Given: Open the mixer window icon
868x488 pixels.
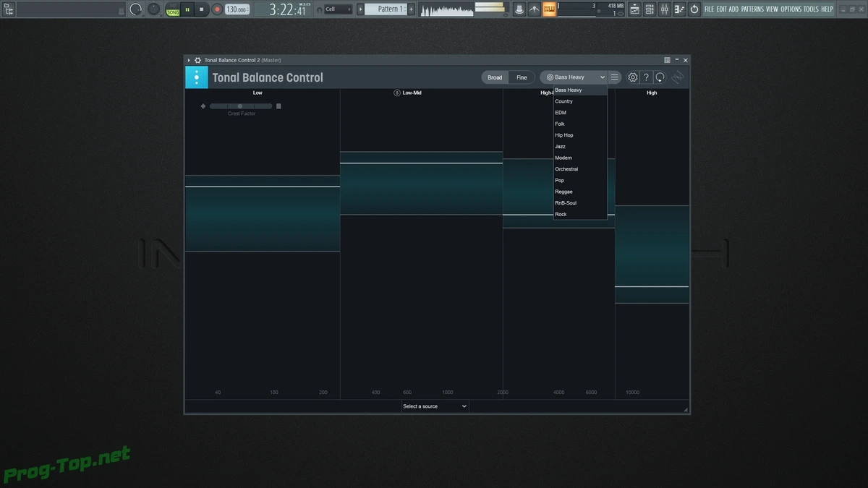Looking at the screenshot, I should click(x=664, y=9).
